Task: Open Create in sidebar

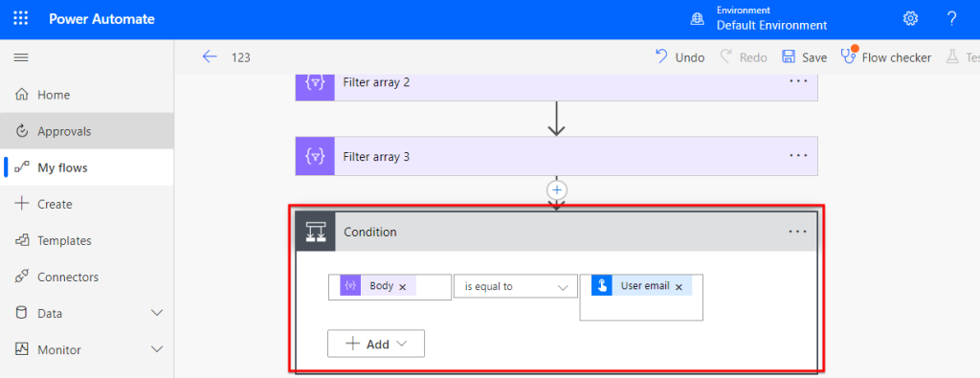Action: (87, 204)
